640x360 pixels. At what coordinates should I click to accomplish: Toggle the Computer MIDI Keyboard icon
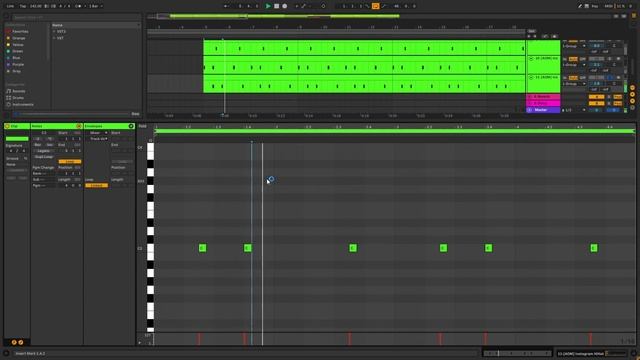coord(587,6)
